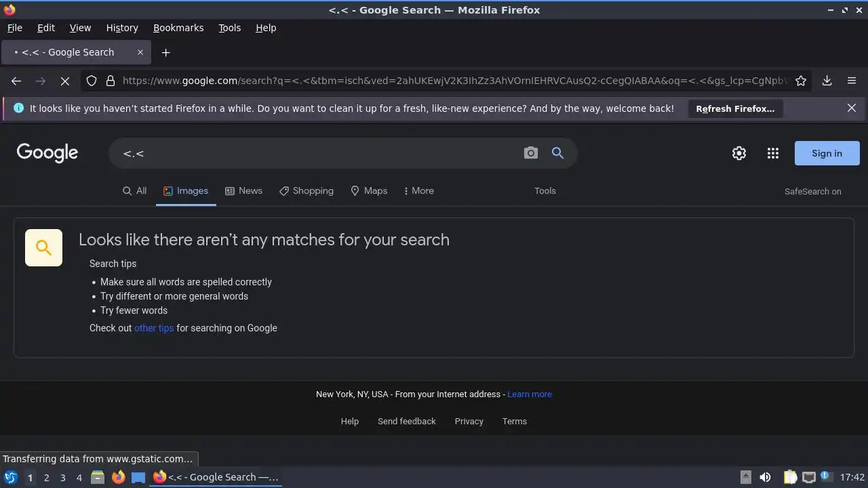The width and height of the screenshot is (868, 488).
Task: Open the Terms footer link
Action: [515, 421]
